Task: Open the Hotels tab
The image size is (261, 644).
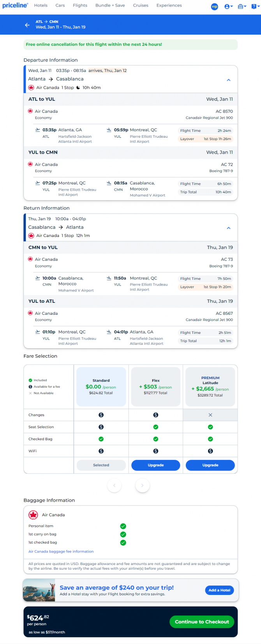Action: point(41,5)
